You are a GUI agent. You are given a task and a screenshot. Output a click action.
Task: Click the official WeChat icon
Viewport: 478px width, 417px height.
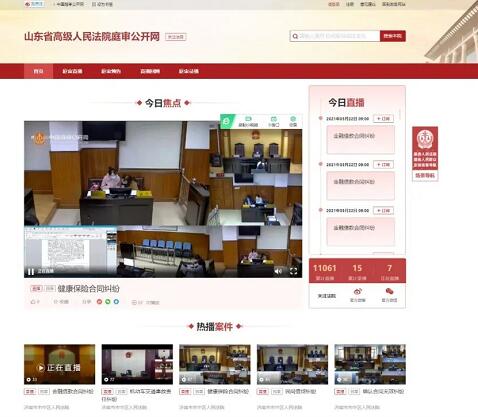(389, 292)
